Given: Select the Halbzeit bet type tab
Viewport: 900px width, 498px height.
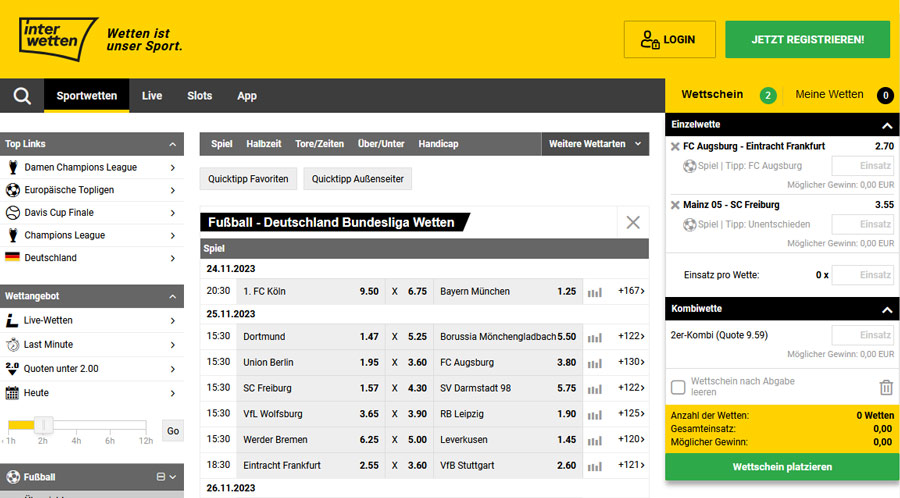Looking at the screenshot, I should [263, 144].
